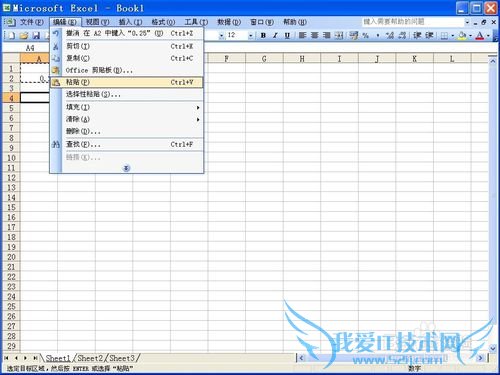
Task: Click the New workbook toolbar icon
Action: [11, 35]
